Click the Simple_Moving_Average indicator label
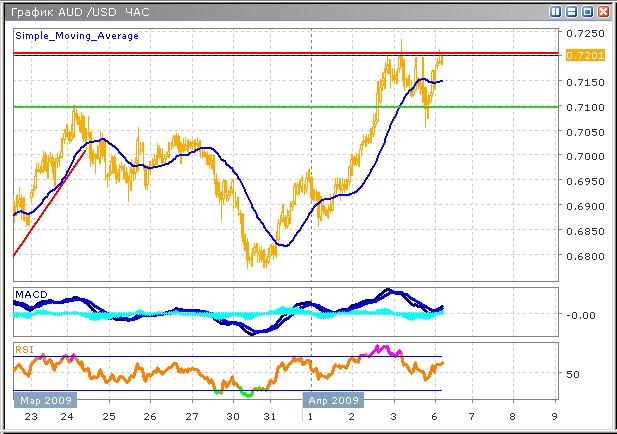Screen dimensions: 617x434 tap(76, 35)
